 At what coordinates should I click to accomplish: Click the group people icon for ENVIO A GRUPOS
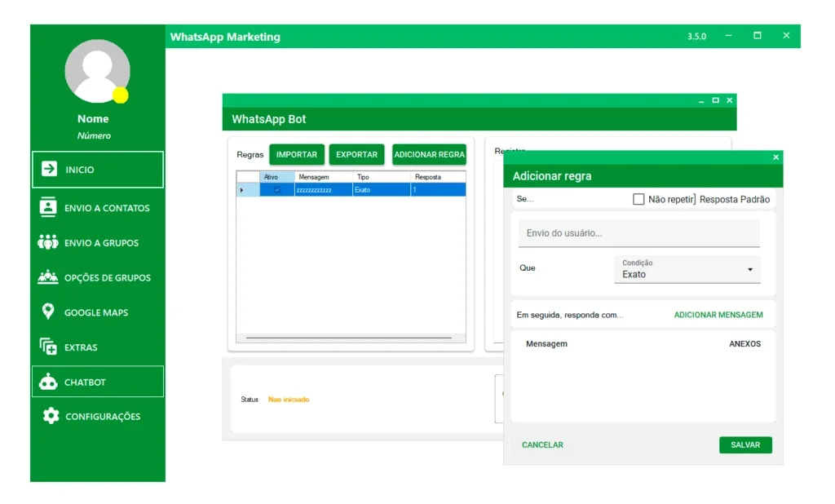tap(48, 242)
